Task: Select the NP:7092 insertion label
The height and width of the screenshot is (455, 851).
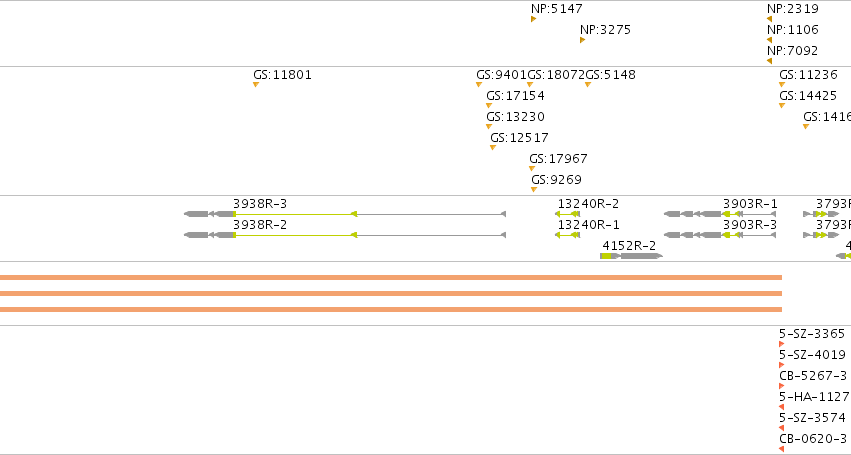Action: pyautogui.click(x=792, y=51)
